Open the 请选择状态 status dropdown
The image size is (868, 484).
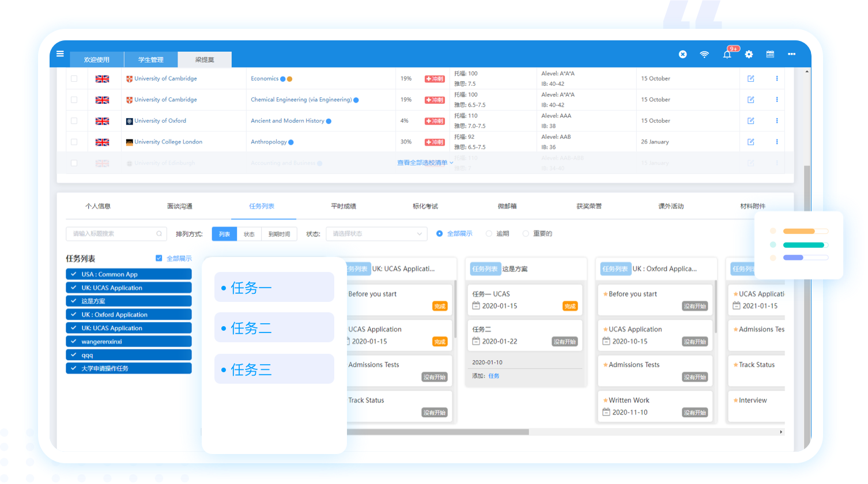pos(376,234)
